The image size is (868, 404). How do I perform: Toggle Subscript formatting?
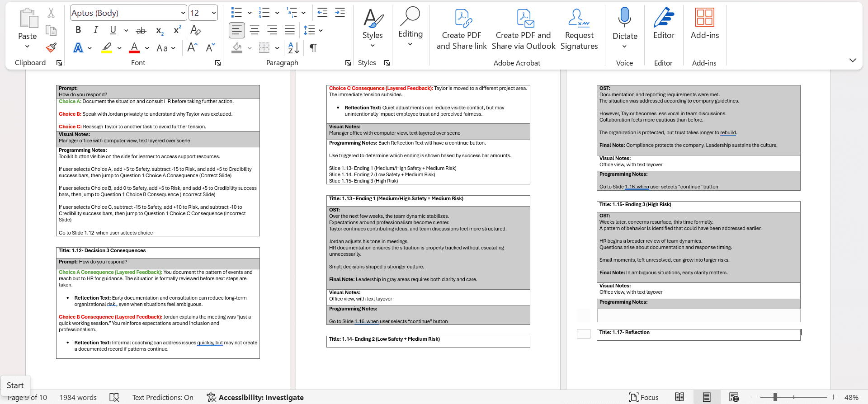(160, 30)
